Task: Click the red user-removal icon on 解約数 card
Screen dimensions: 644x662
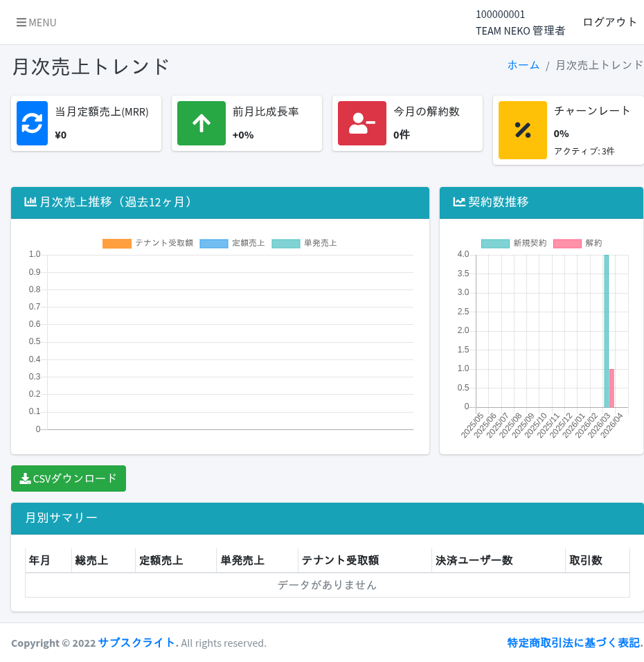Action: [x=361, y=123]
